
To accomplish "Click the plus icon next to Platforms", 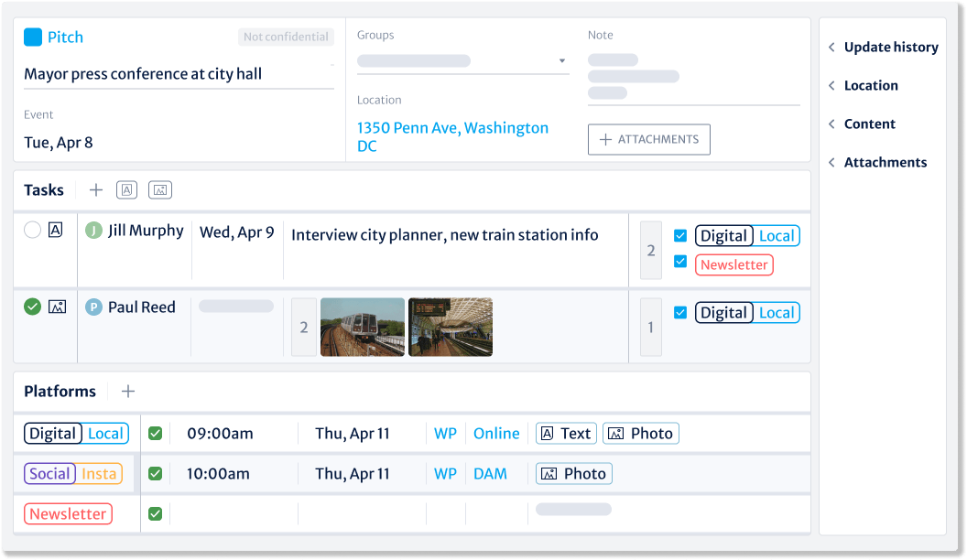I will point(127,391).
